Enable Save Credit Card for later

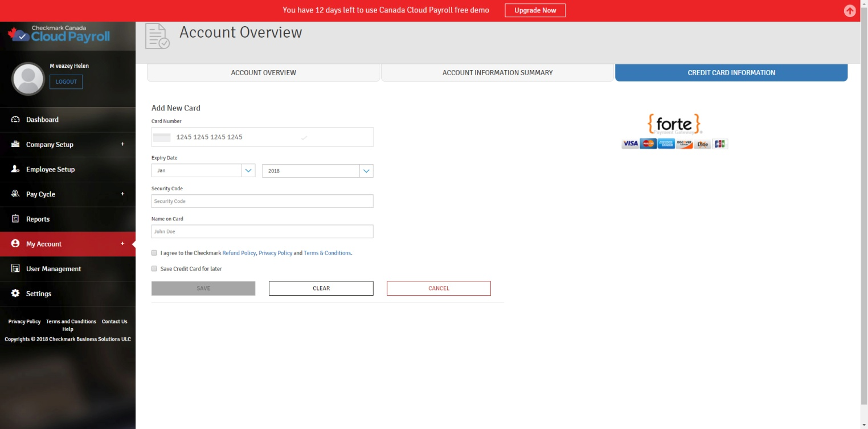[154, 269]
